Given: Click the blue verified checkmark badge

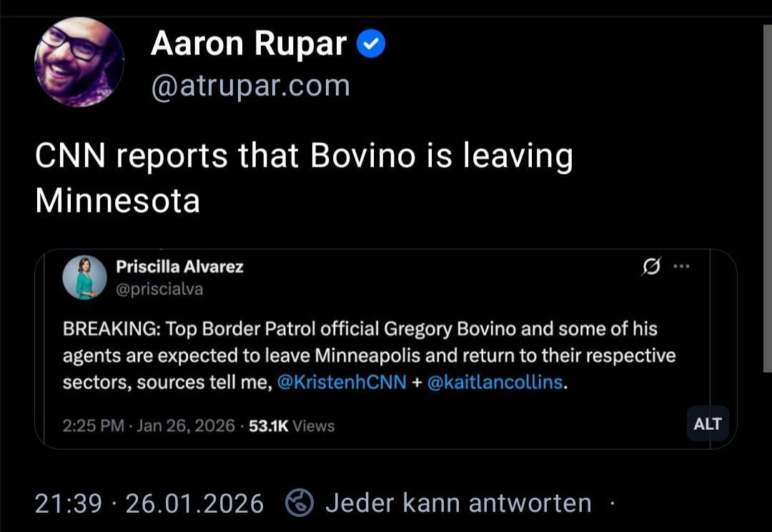Looking at the screenshot, I should click(x=371, y=46).
